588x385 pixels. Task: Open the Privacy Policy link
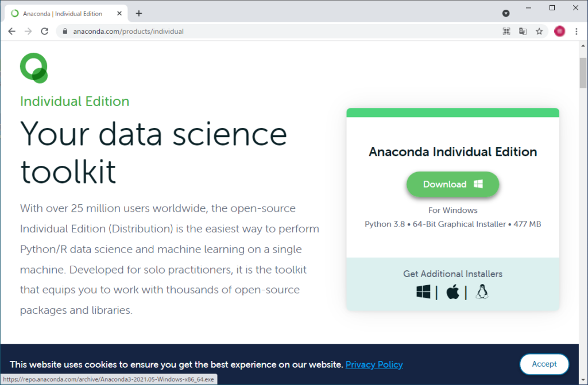374,364
